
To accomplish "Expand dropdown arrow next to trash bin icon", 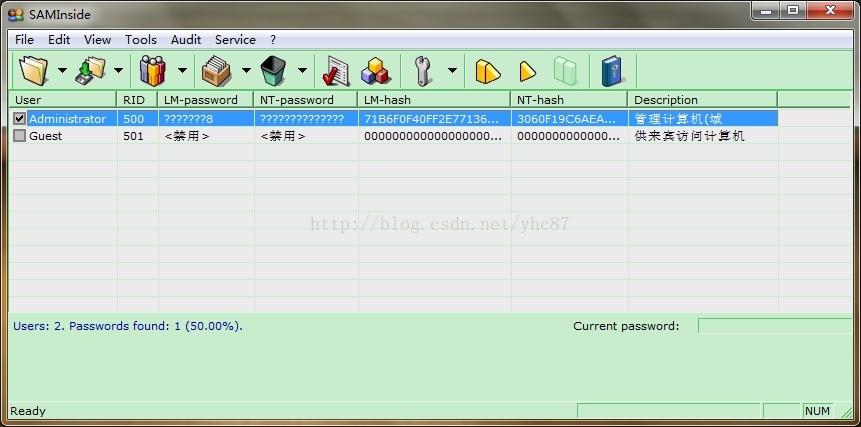I will (x=301, y=70).
